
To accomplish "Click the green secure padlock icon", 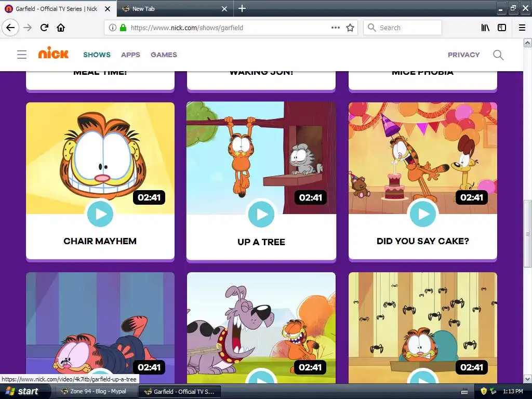I will pos(123,28).
